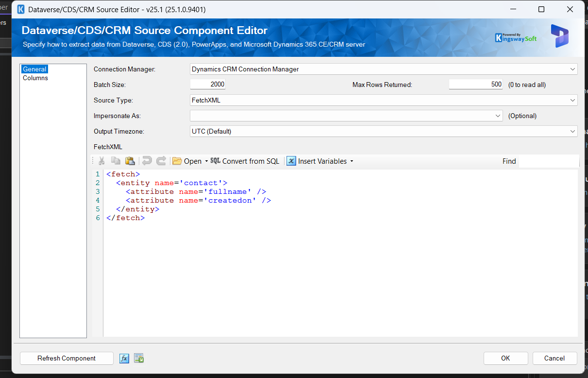Minimize the Source Editor window
Image resolution: width=588 pixels, height=378 pixels.
click(513, 9)
